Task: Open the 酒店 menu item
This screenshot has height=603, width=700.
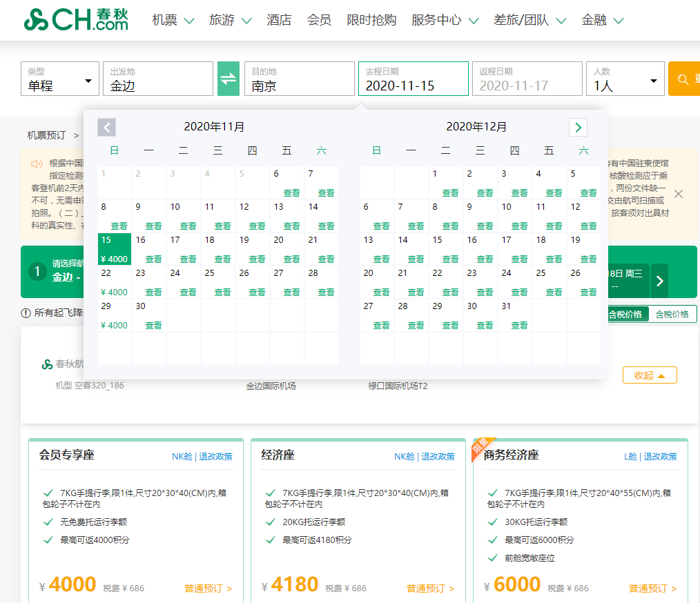Action: point(279,20)
